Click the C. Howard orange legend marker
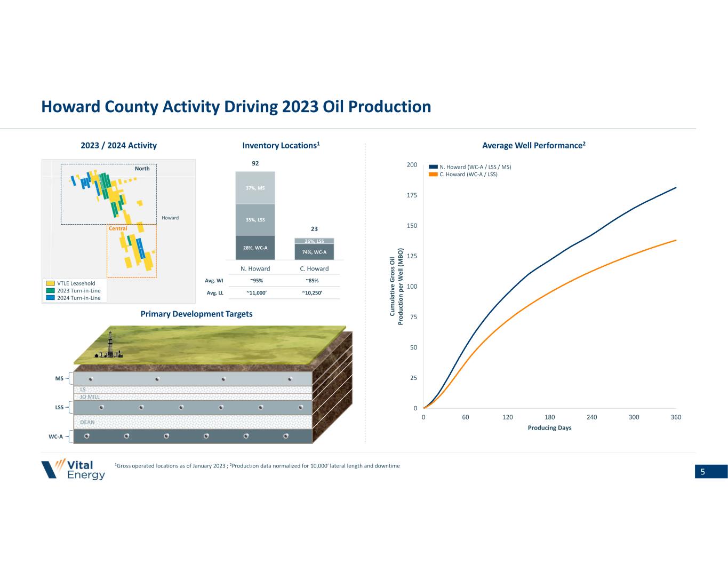The width and height of the screenshot is (728, 563). coord(433,175)
